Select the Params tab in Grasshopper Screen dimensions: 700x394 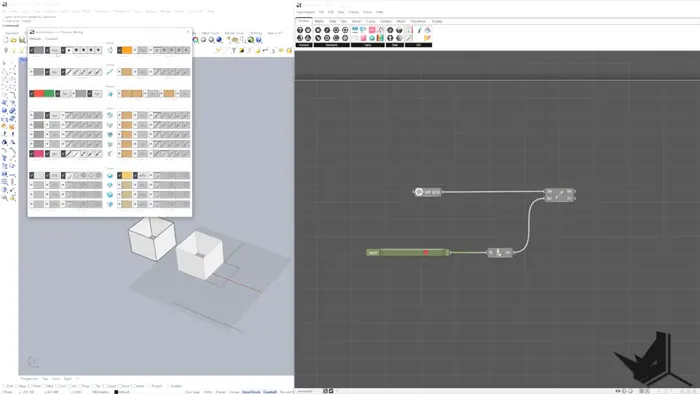click(x=304, y=21)
